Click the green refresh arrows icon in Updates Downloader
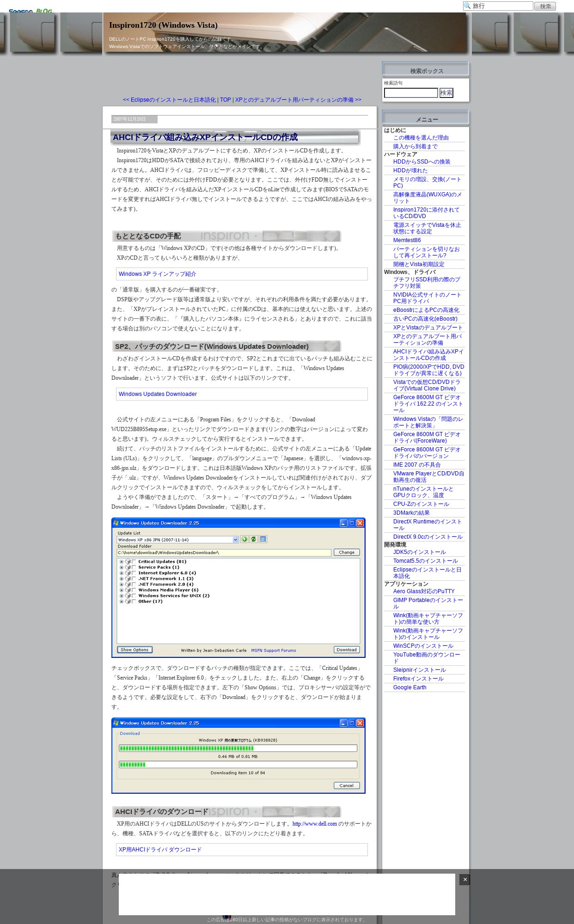The height and width of the screenshot is (924, 574). point(254,539)
